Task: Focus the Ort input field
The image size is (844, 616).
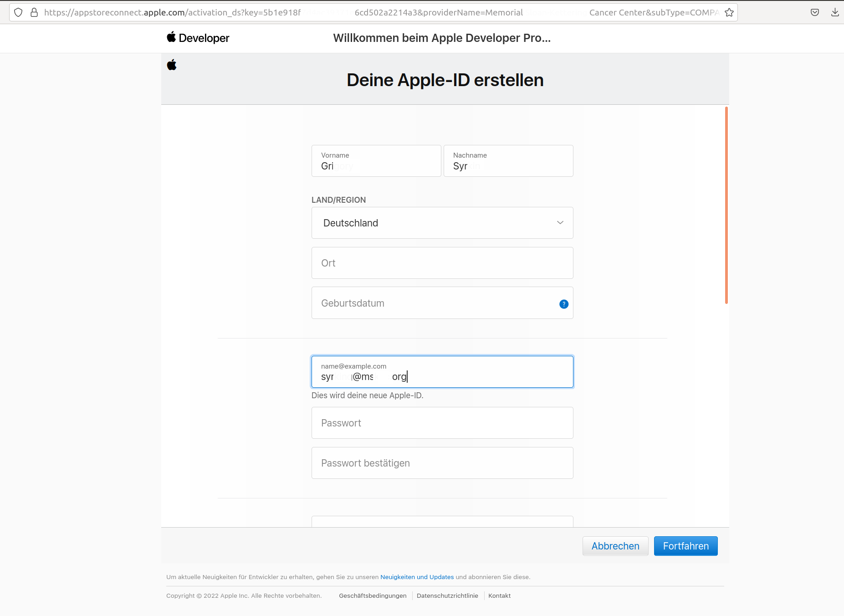Action: pyautogui.click(x=442, y=263)
